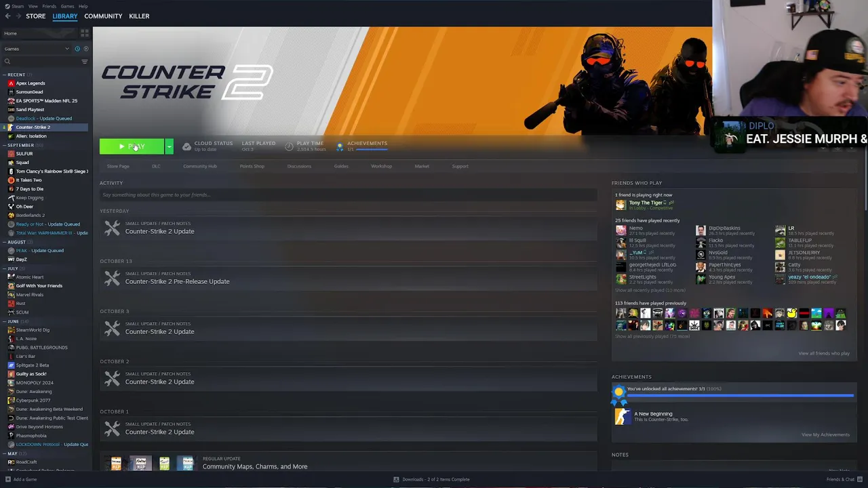Collapse the AUGUST games section
Viewport: 868px width, 488px height.
4,242
